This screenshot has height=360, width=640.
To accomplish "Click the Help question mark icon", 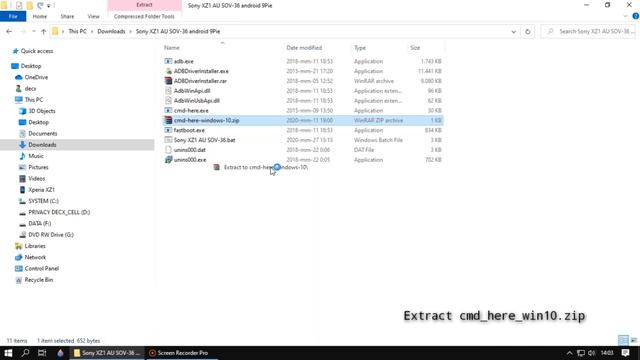I will pyautogui.click(x=636, y=16).
